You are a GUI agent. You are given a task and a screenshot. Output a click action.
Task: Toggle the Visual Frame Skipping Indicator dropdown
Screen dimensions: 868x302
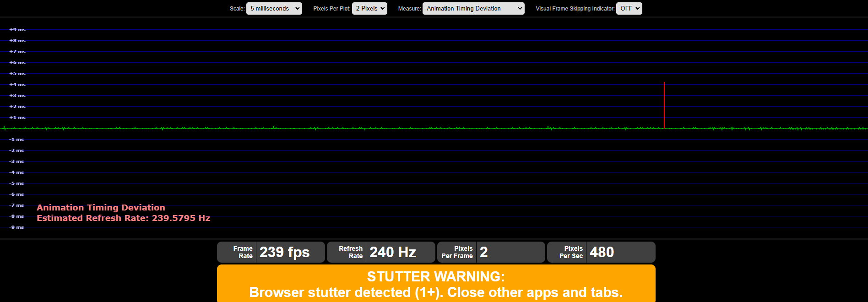629,9
